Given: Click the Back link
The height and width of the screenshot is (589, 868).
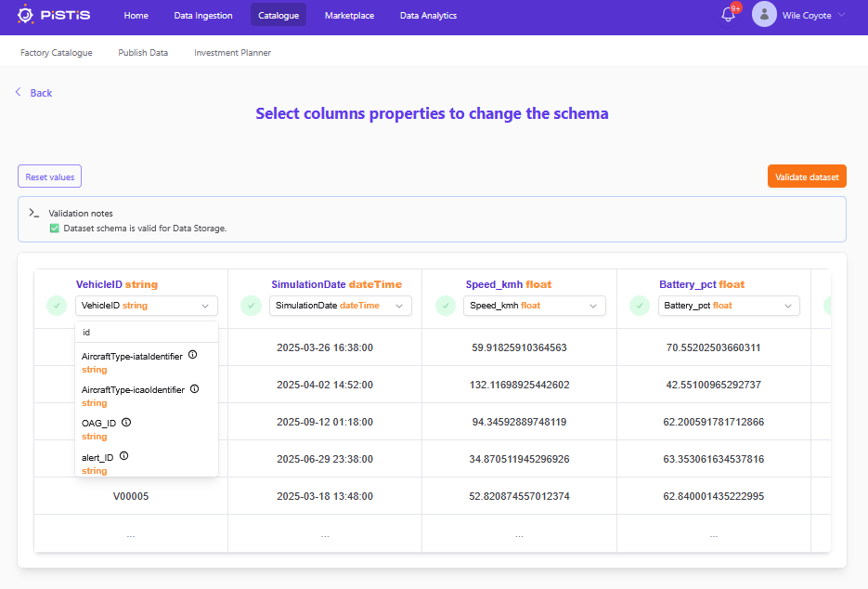Looking at the screenshot, I should 41,93.
